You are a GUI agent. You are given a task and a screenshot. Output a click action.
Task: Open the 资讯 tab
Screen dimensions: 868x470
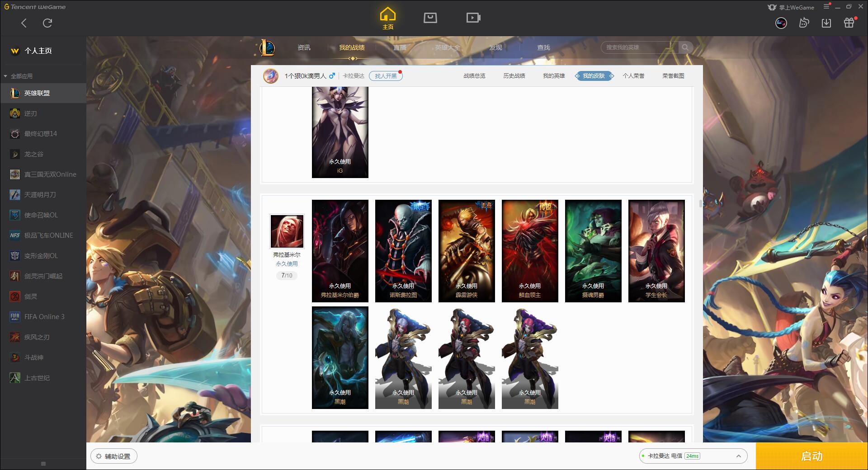(304, 47)
